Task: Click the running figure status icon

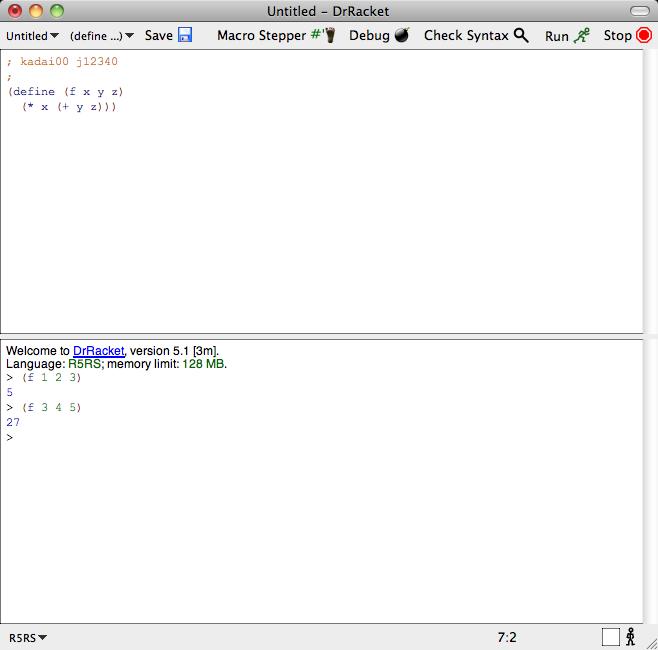Action: [630, 637]
